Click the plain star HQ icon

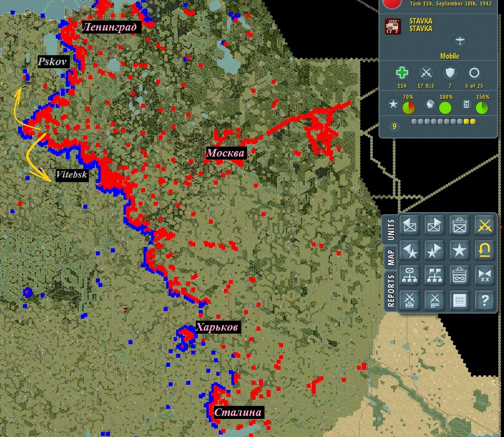459,250
